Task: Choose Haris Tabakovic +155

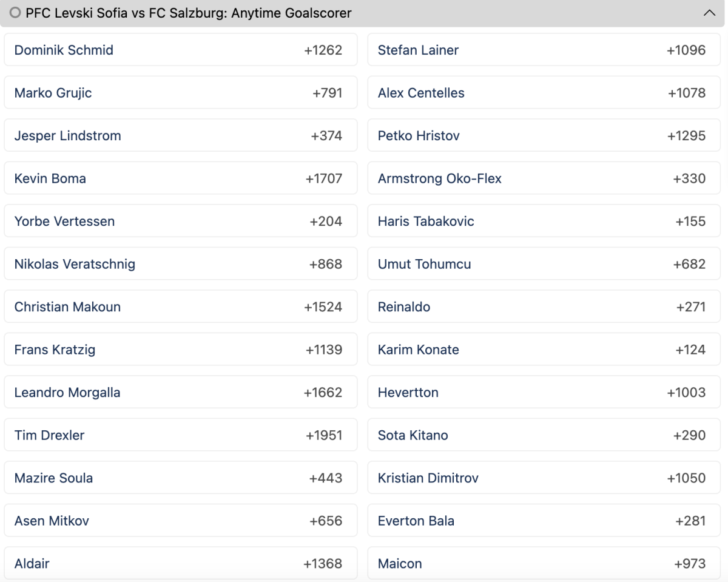Action: (x=544, y=221)
